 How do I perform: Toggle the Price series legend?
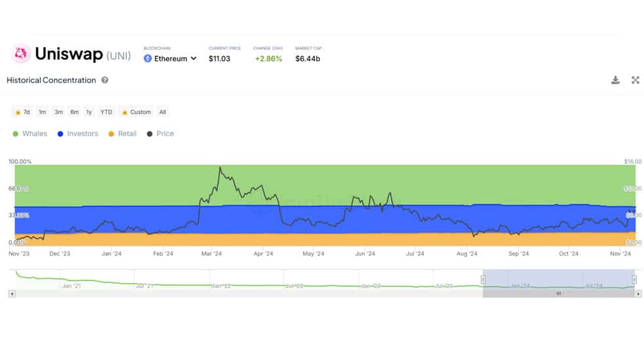160,134
